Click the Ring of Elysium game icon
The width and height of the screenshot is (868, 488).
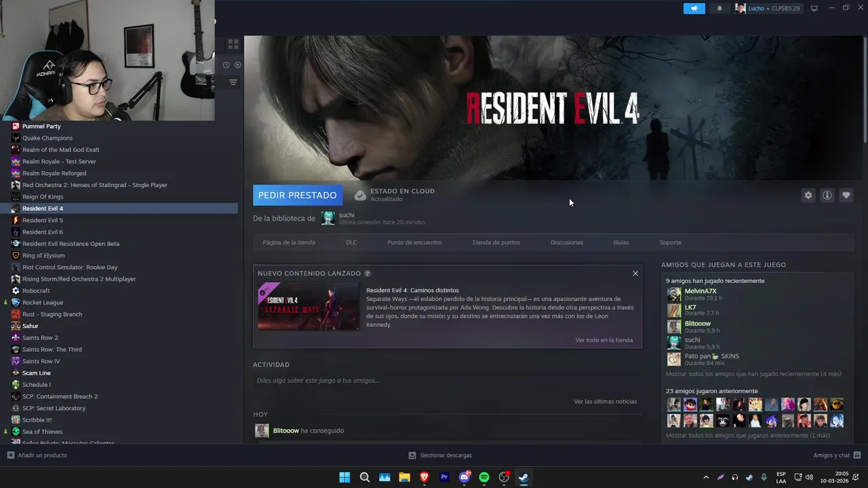(16, 256)
